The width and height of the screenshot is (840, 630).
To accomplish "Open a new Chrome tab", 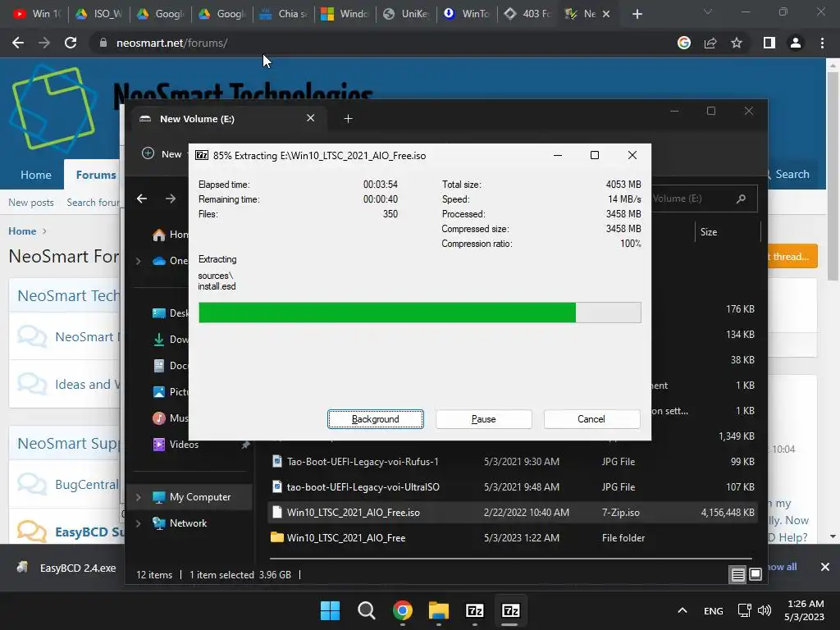I will coord(637,14).
